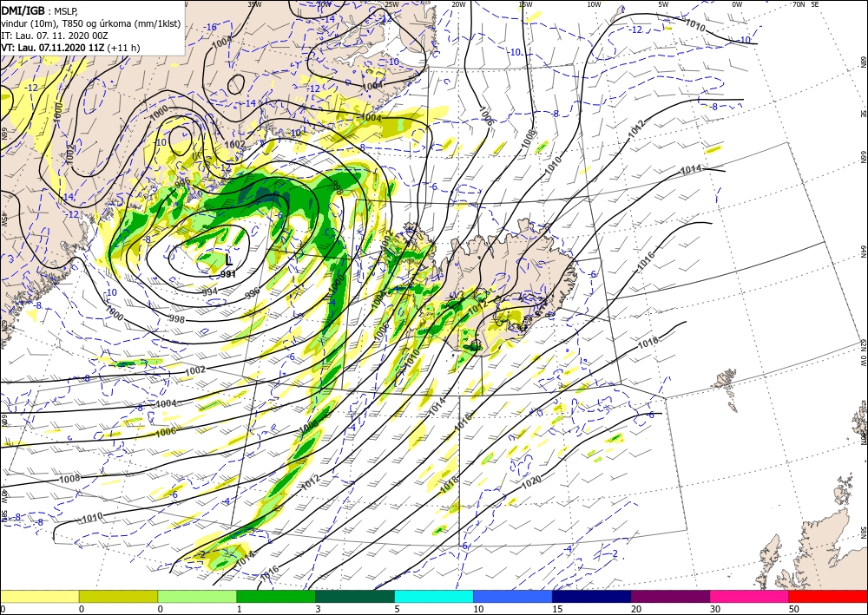The image size is (868, 615).
Task: Click the 70N latitude label
Action: (x=799, y=3)
